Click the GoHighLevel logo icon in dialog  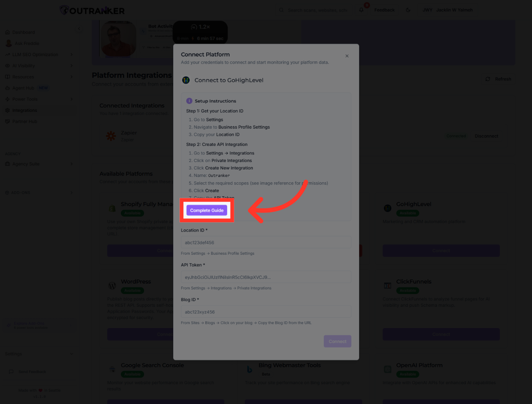click(x=186, y=80)
